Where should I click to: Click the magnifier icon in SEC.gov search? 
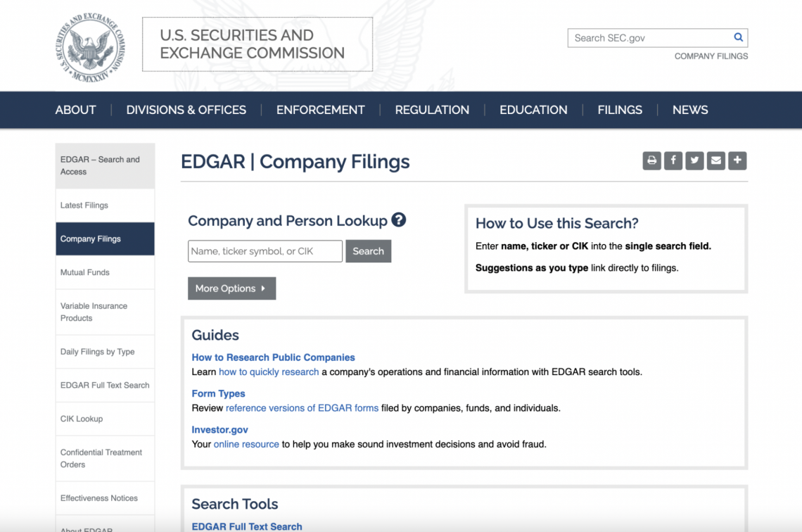click(x=738, y=37)
